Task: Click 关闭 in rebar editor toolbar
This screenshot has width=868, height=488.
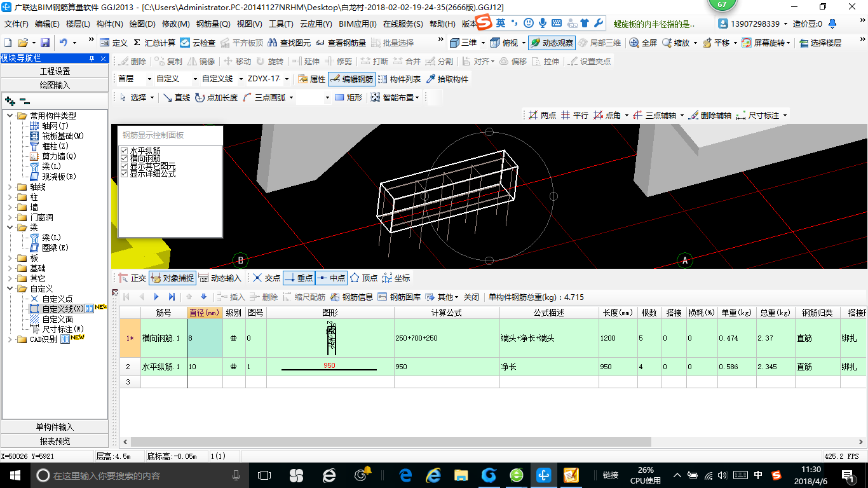Action: (x=471, y=297)
